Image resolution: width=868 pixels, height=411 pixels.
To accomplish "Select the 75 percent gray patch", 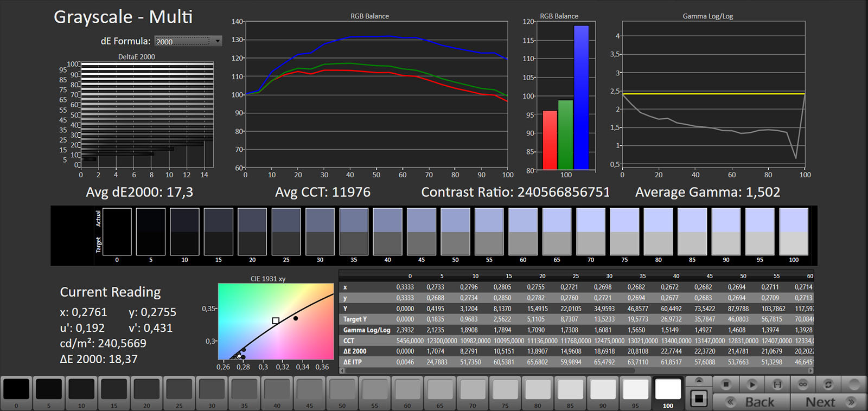I will (x=505, y=389).
